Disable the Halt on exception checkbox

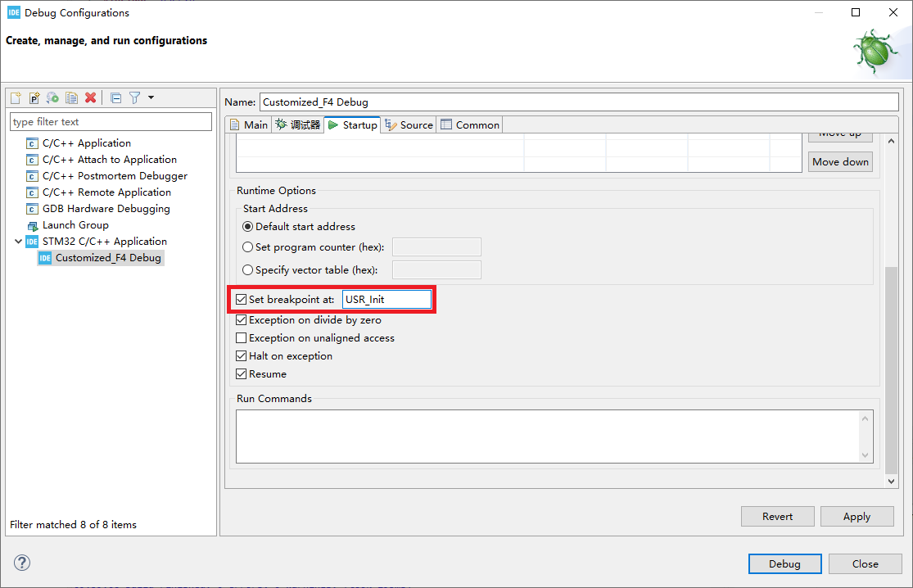click(x=242, y=356)
